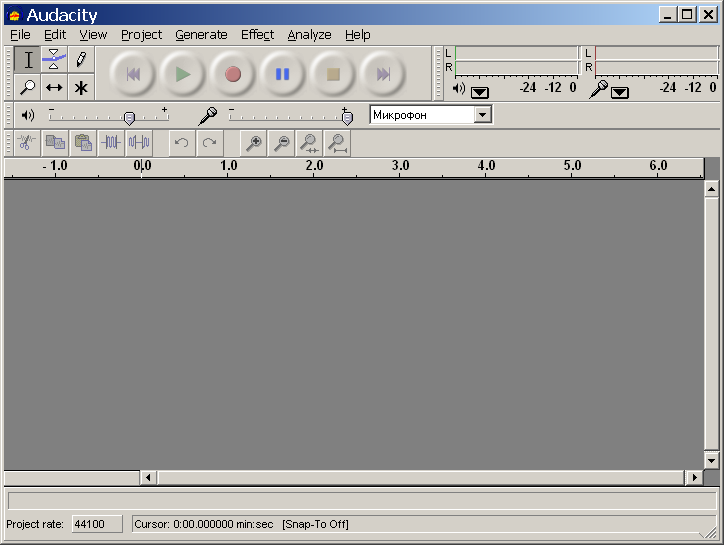Select the Draw pencil tool

(x=81, y=60)
